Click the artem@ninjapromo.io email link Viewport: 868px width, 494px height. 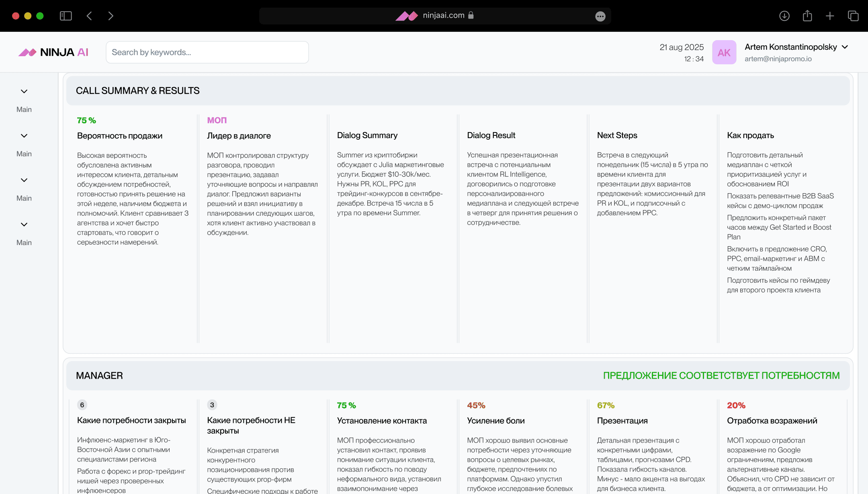click(x=778, y=59)
